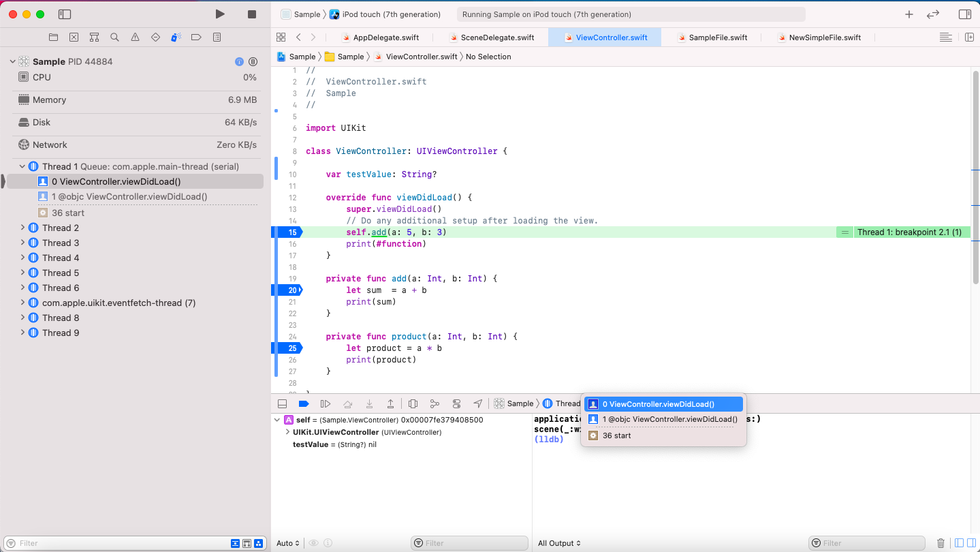
Task: Click the editor vertical scrollbar
Action: (975, 177)
